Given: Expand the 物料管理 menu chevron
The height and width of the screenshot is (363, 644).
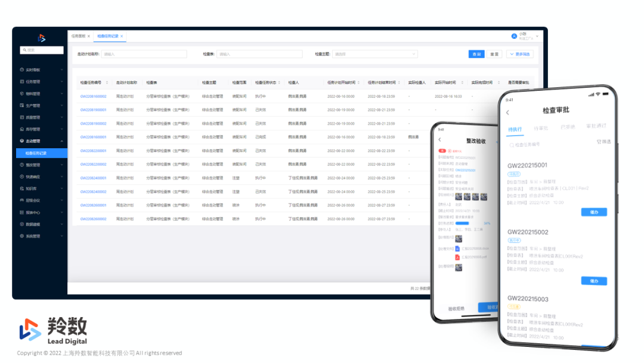Looking at the screenshot, I should [x=61, y=93].
